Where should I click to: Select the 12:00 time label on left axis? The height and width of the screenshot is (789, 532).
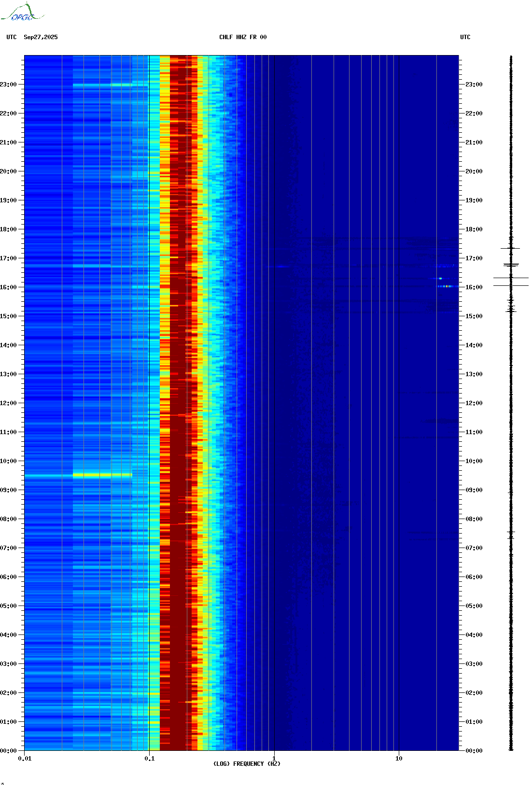click(x=9, y=403)
